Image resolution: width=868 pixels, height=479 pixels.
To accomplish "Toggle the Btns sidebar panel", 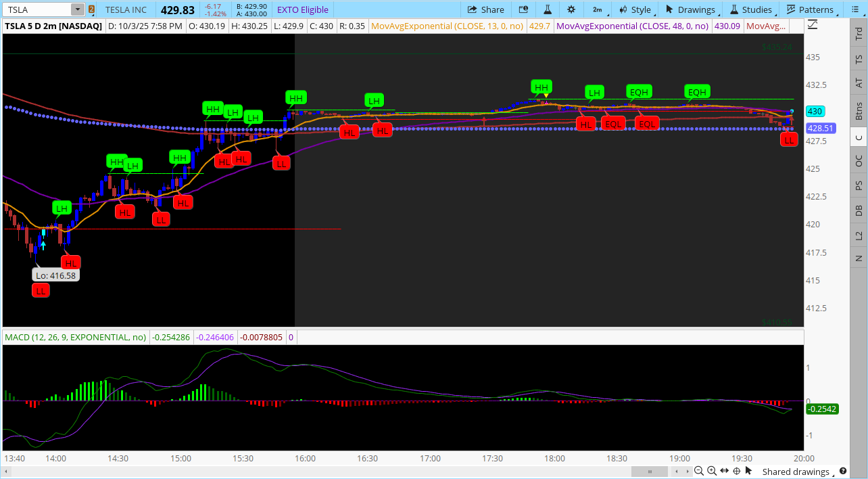I will coord(859,110).
